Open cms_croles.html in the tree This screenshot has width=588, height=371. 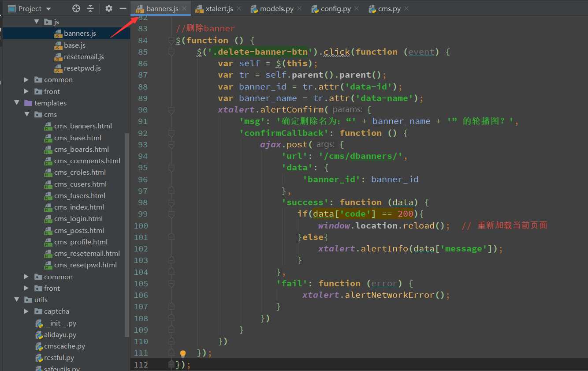pos(80,172)
